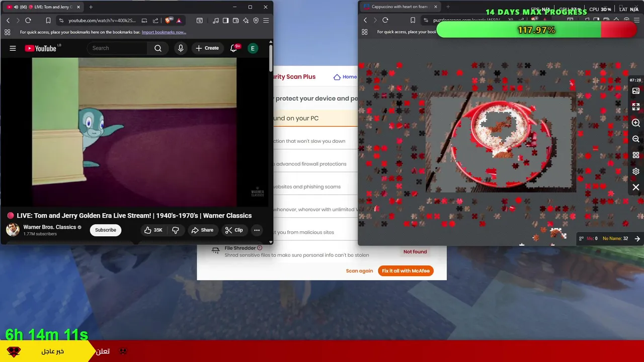Switch to Cappuccino with heart on foam tab

point(399,7)
